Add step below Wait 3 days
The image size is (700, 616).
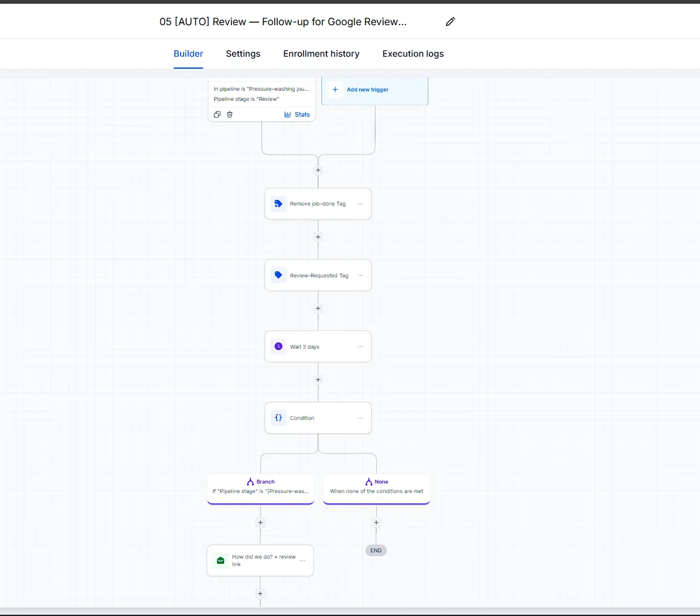click(x=318, y=380)
